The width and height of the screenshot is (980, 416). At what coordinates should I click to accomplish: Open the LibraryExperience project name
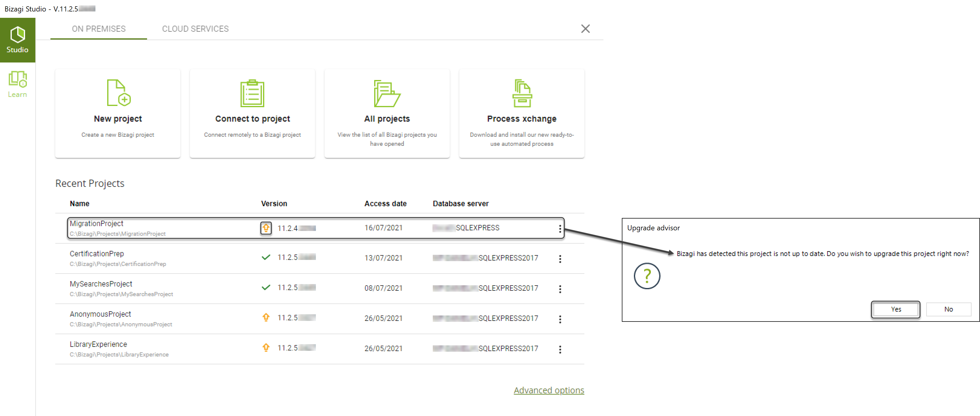click(98, 344)
